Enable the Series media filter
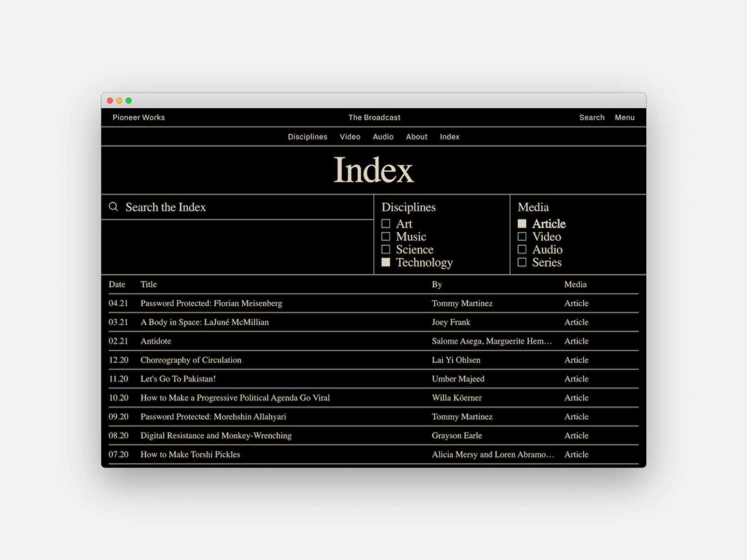 [522, 262]
